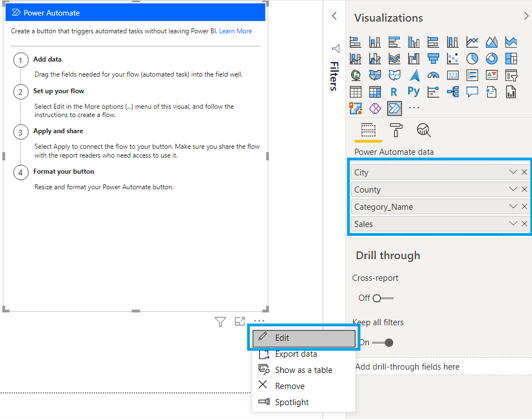
Task: Select the table visual
Action: [x=355, y=92]
